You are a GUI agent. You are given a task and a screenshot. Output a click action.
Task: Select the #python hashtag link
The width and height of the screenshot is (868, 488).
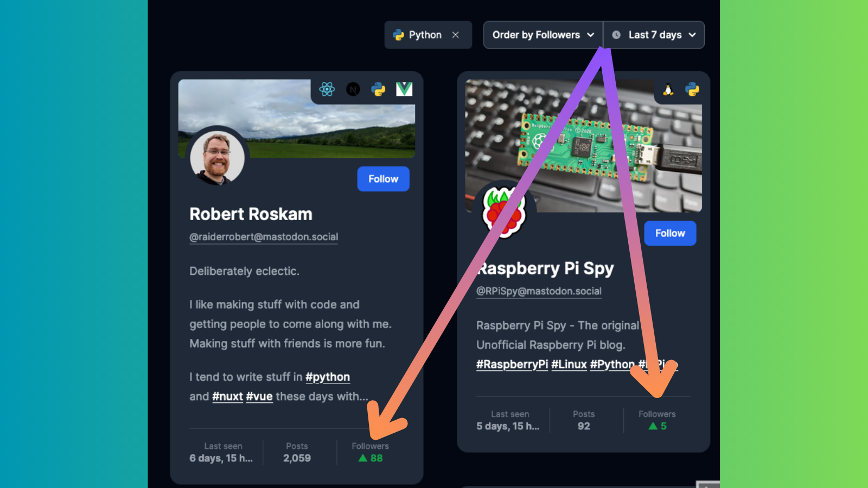click(x=328, y=377)
